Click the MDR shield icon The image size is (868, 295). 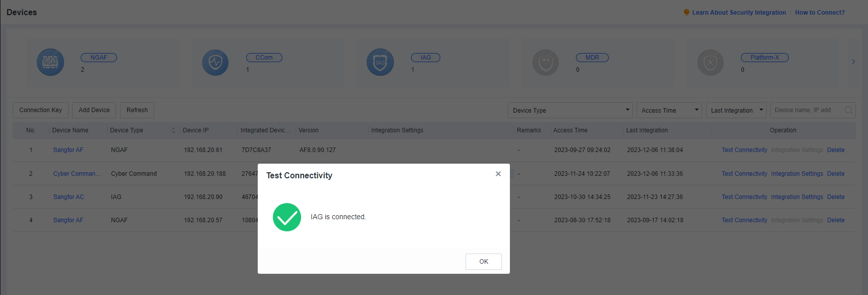tap(546, 62)
